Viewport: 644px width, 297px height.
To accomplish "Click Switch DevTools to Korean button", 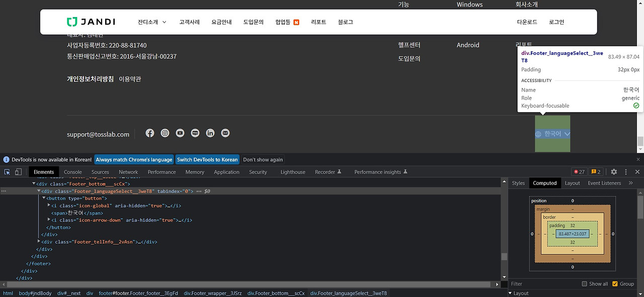I will tap(207, 159).
